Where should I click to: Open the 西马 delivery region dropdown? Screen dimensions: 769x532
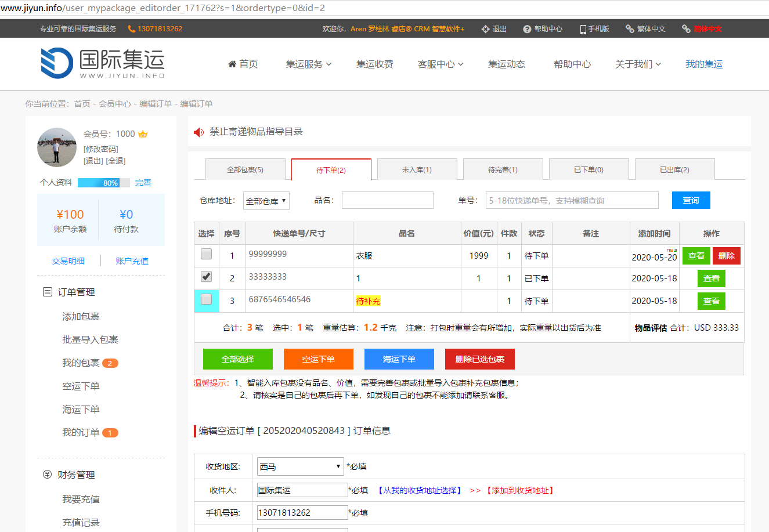(301, 466)
